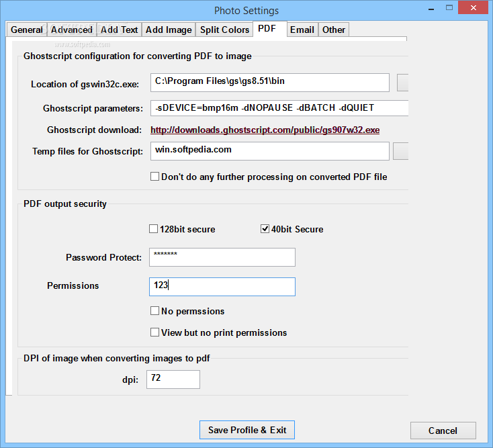Open the Ghostscript download link
This screenshot has height=448, width=493.
pyautogui.click(x=265, y=130)
